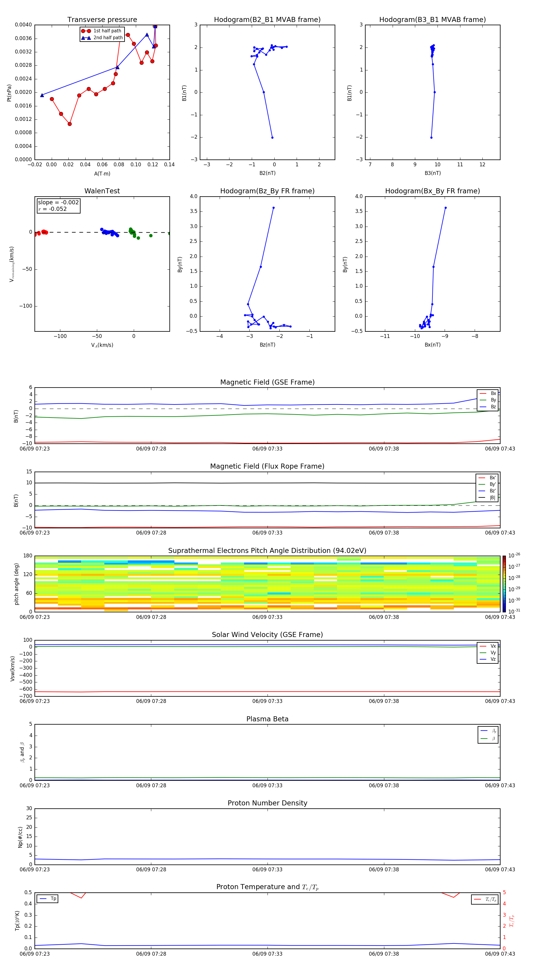Click the "Bx(nT)" x-axis label
The width and height of the screenshot is (535, 980).
pyautogui.click(x=432, y=345)
